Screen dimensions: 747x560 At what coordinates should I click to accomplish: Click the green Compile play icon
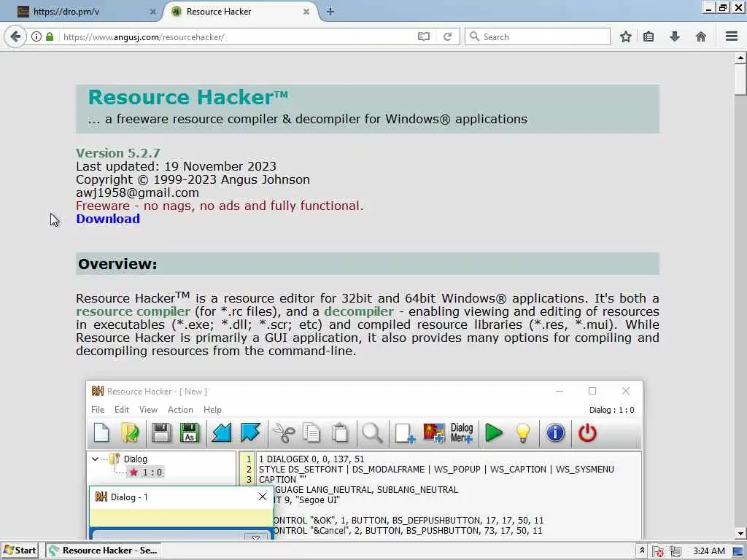[x=494, y=433]
